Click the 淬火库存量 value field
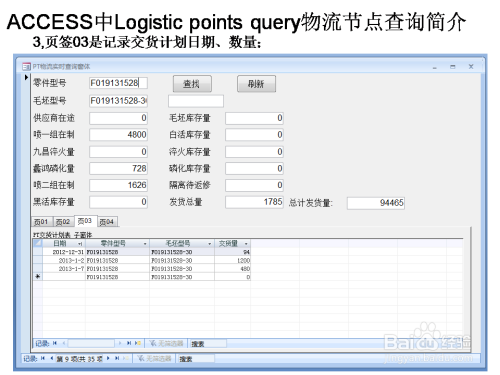Screen dimensions: 500x375 click(x=254, y=152)
